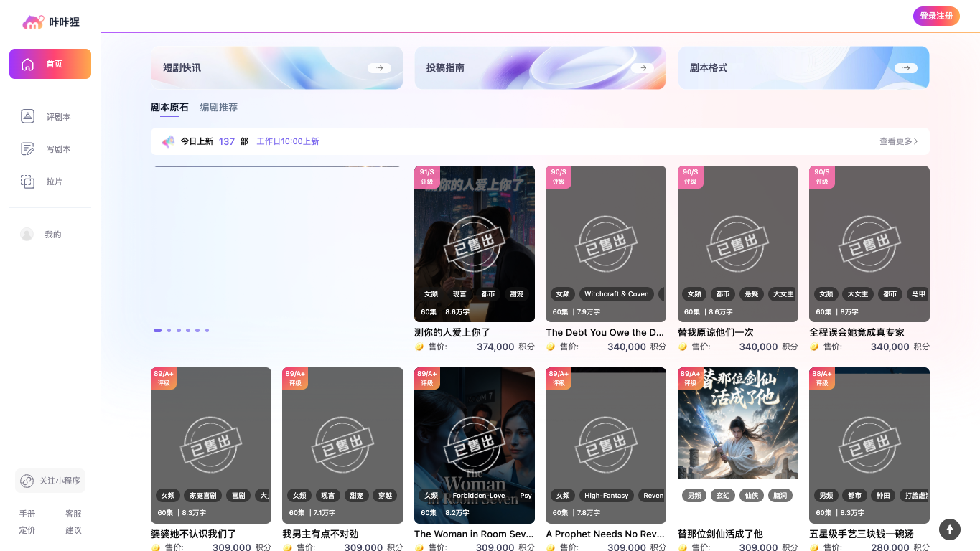This screenshot has width=980, height=551.
Task: Click the coin icon under 替我原谅他们一次
Action: click(x=683, y=347)
